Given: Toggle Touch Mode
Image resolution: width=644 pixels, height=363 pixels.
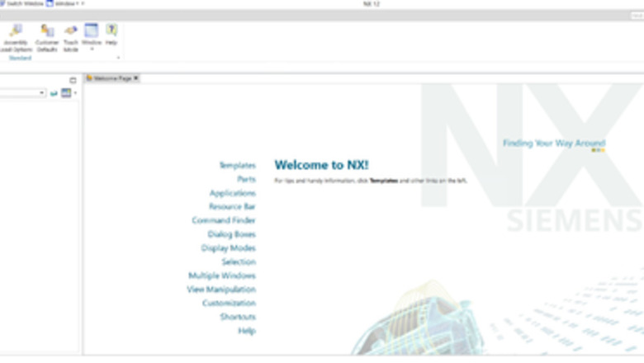Looking at the screenshot, I should point(71,38).
